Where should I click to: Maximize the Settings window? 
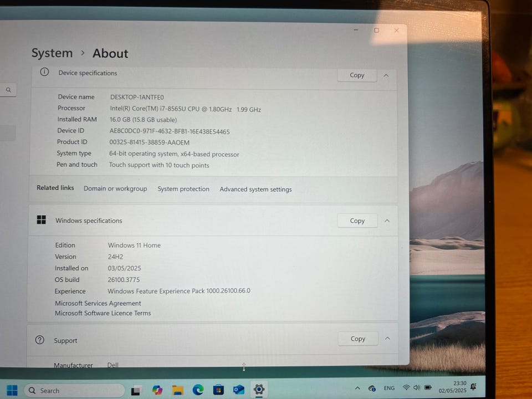(377, 30)
